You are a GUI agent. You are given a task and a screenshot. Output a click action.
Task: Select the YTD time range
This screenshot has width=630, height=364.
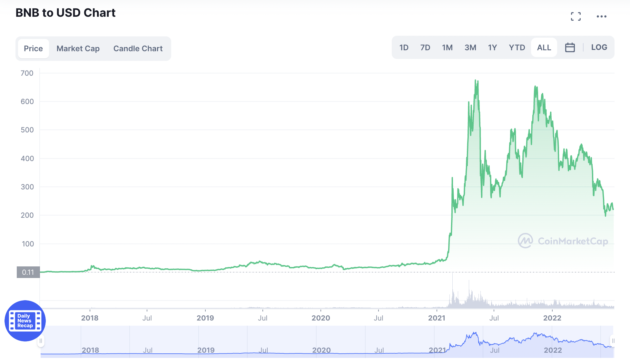517,48
